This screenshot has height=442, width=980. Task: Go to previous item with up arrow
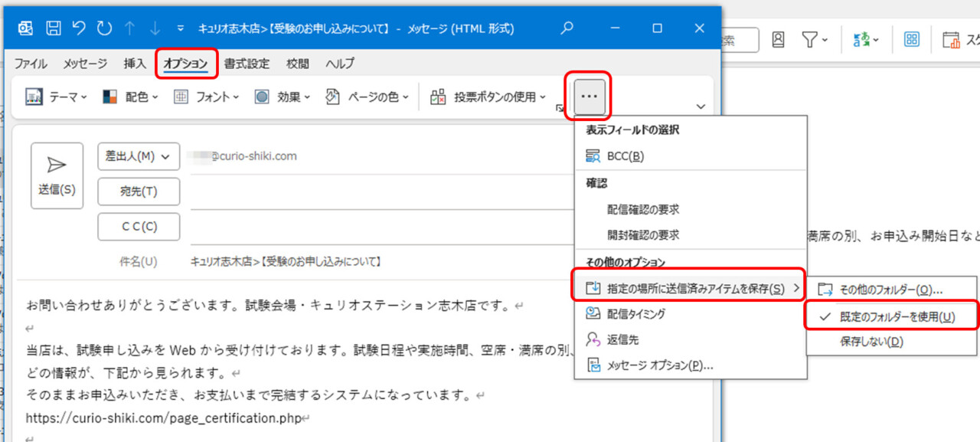click(129, 28)
